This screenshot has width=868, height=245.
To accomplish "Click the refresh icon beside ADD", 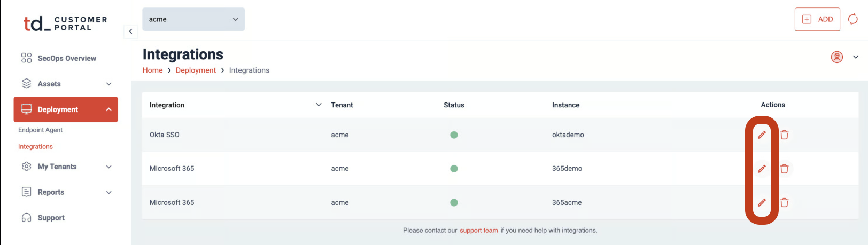I will click(853, 19).
